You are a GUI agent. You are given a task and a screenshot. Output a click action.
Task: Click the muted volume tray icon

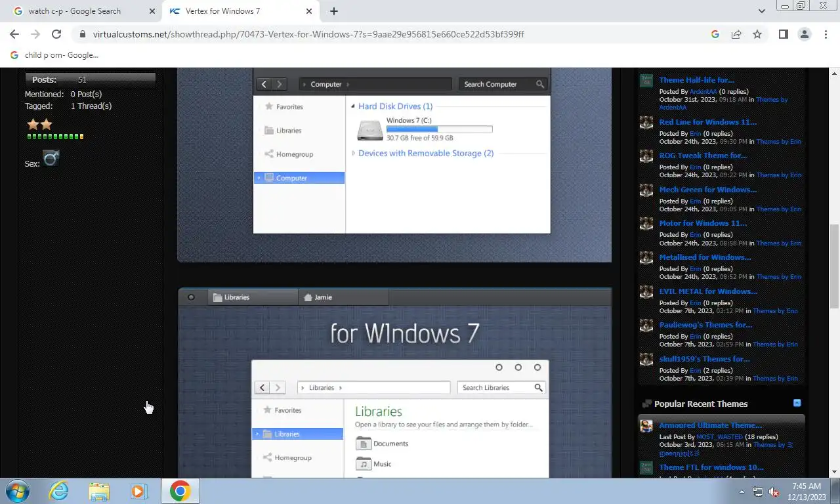(x=774, y=492)
